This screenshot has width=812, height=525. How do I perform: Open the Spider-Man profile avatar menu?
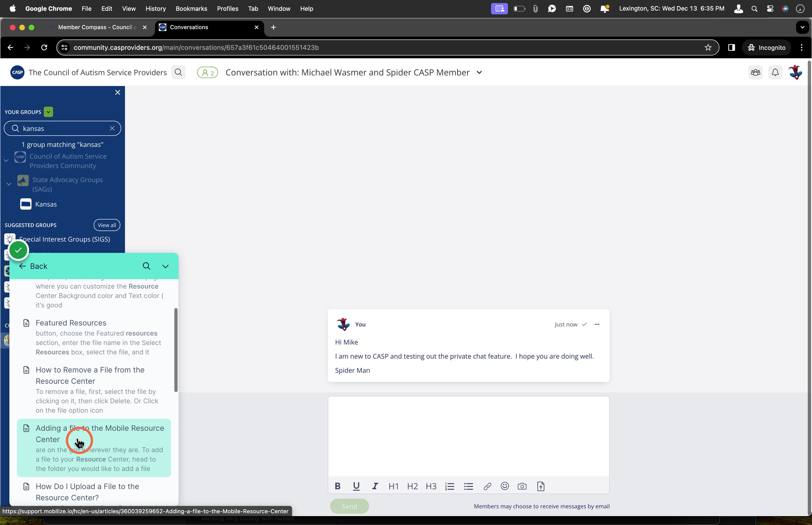[x=795, y=72]
